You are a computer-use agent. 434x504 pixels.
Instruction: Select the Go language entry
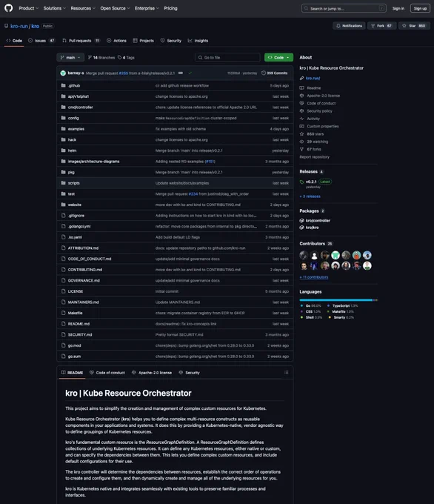coord(310,306)
